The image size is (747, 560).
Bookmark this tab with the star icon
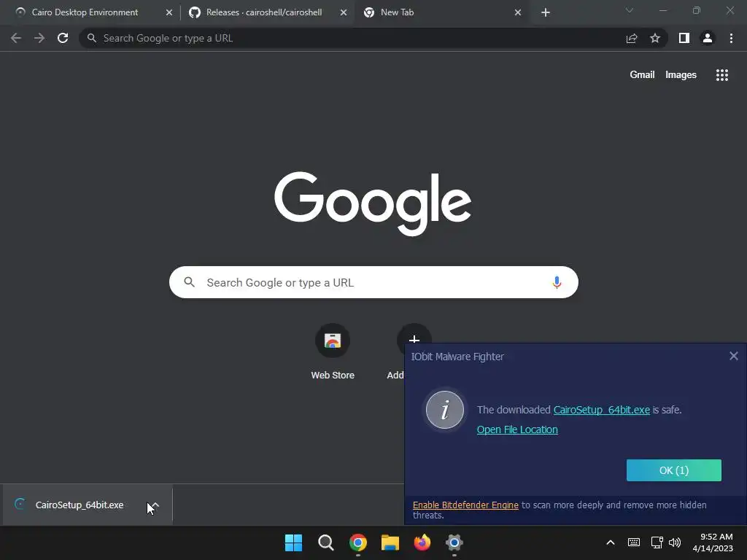point(655,38)
